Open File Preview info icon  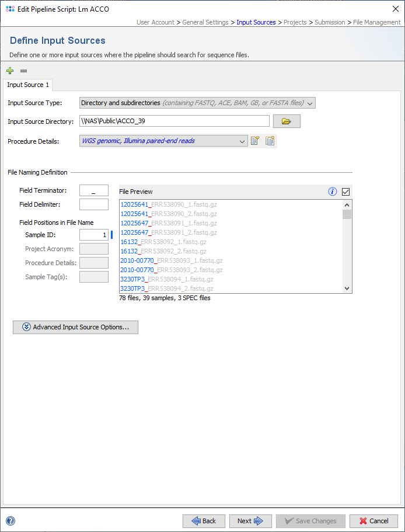[x=333, y=192]
